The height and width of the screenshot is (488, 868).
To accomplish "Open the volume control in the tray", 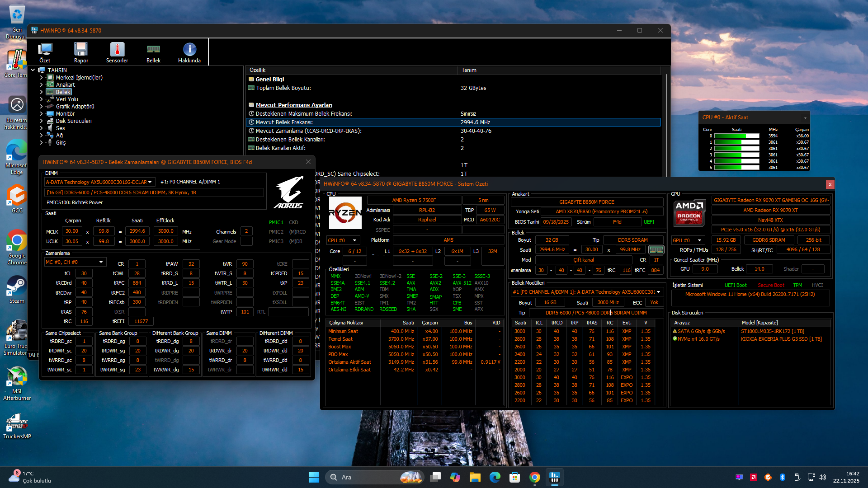I will pyautogui.click(x=822, y=477).
